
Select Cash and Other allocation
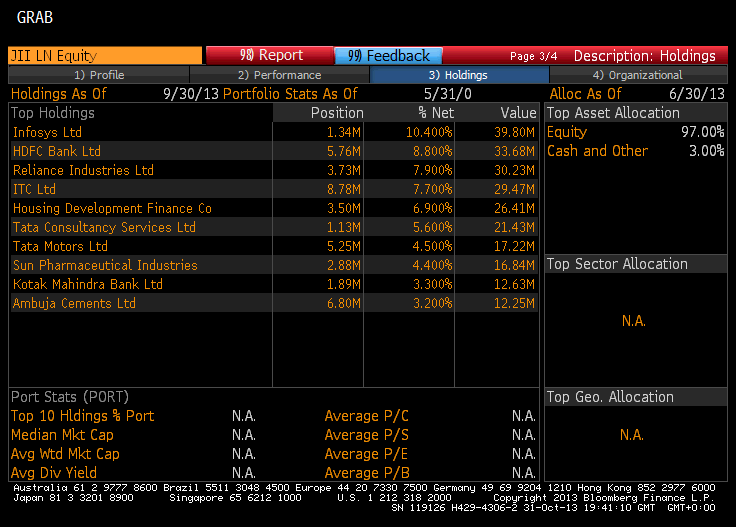[636, 151]
